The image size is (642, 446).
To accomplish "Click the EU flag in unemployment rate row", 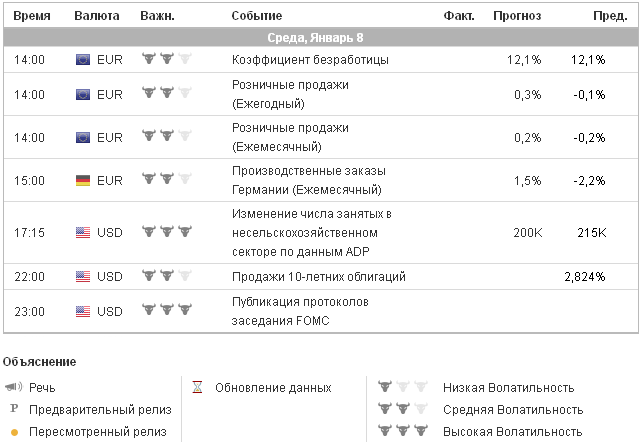I will tap(83, 60).
